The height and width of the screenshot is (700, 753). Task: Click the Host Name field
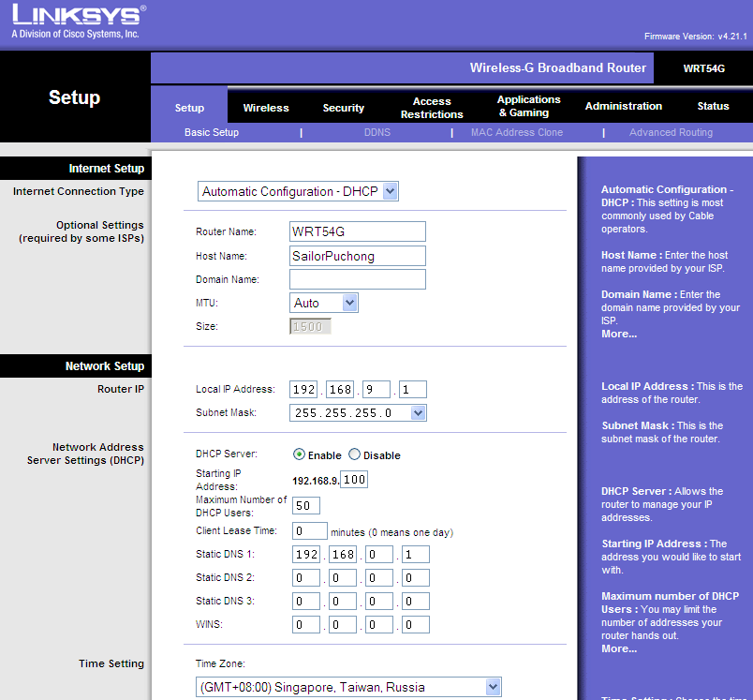point(358,256)
